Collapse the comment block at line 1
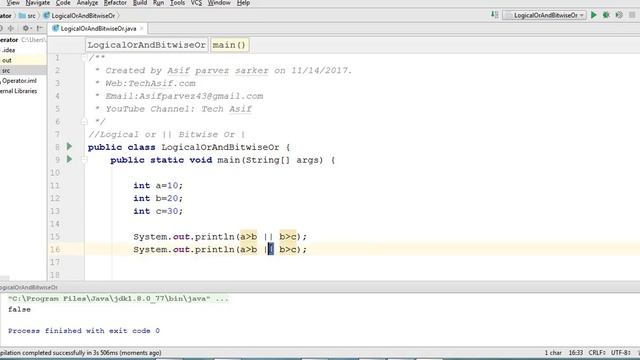 point(84,58)
